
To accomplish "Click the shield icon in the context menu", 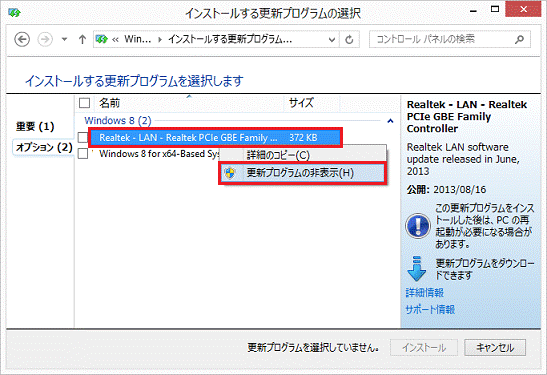I will click(230, 173).
